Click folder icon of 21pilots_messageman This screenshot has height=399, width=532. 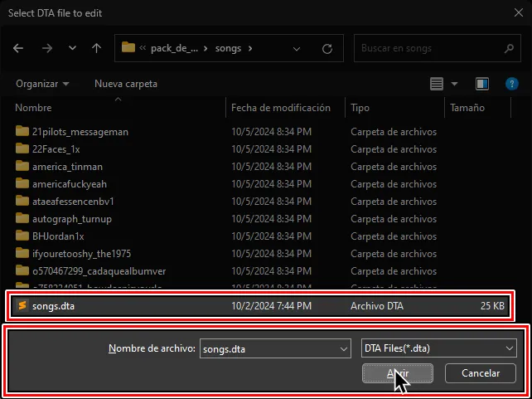coord(22,131)
